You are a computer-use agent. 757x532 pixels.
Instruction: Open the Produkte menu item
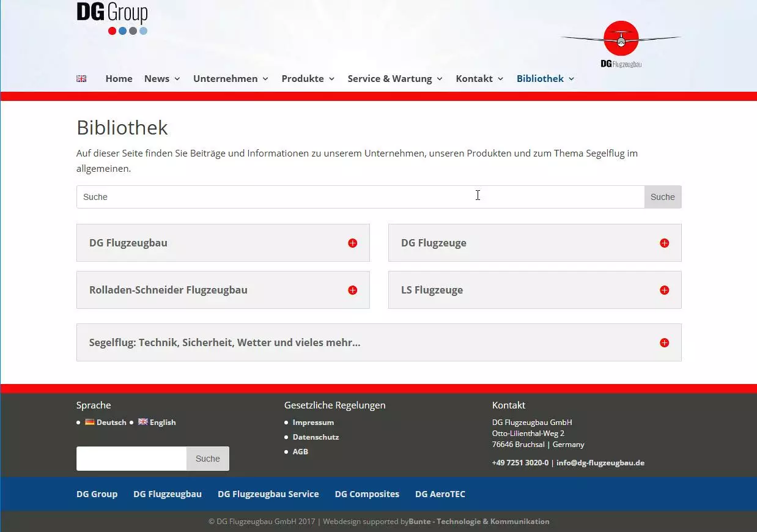303,79
